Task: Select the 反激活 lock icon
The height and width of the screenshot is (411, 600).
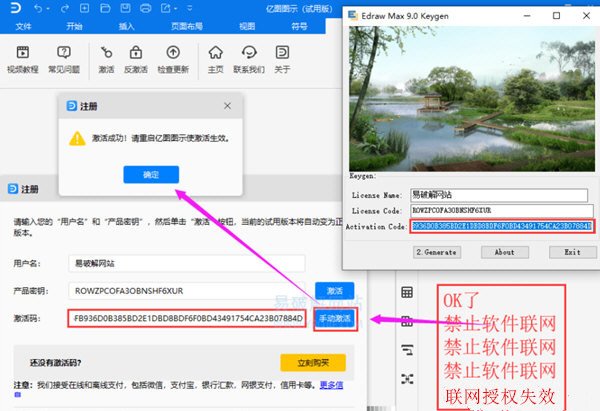Action: tap(134, 54)
